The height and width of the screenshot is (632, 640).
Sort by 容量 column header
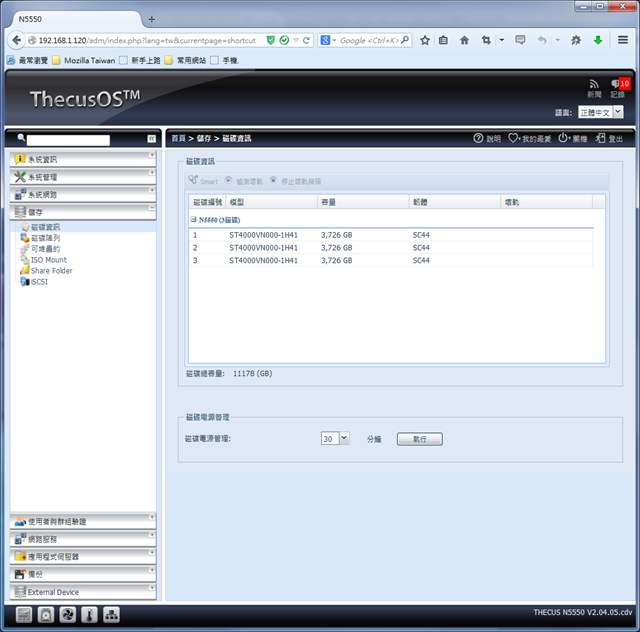[x=363, y=202]
